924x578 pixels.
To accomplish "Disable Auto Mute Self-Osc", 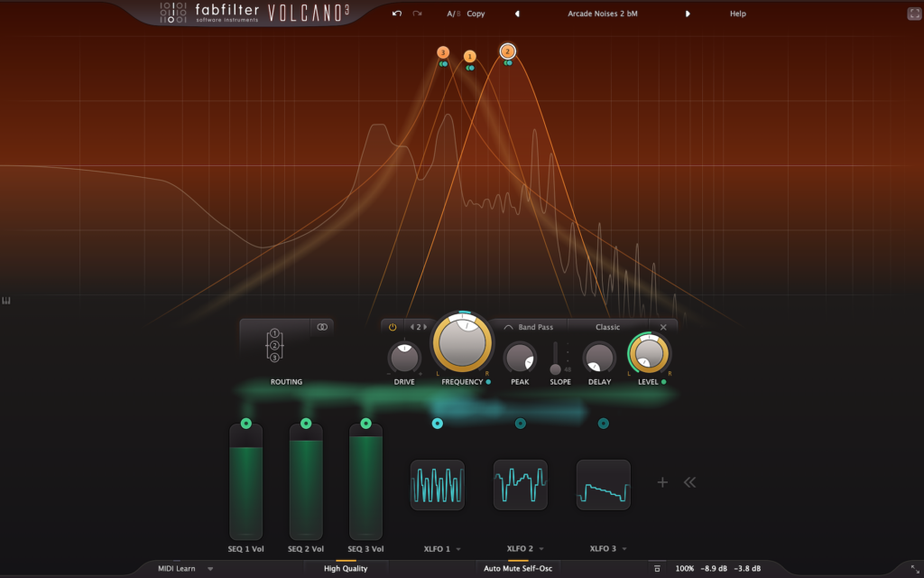I will [x=517, y=568].
